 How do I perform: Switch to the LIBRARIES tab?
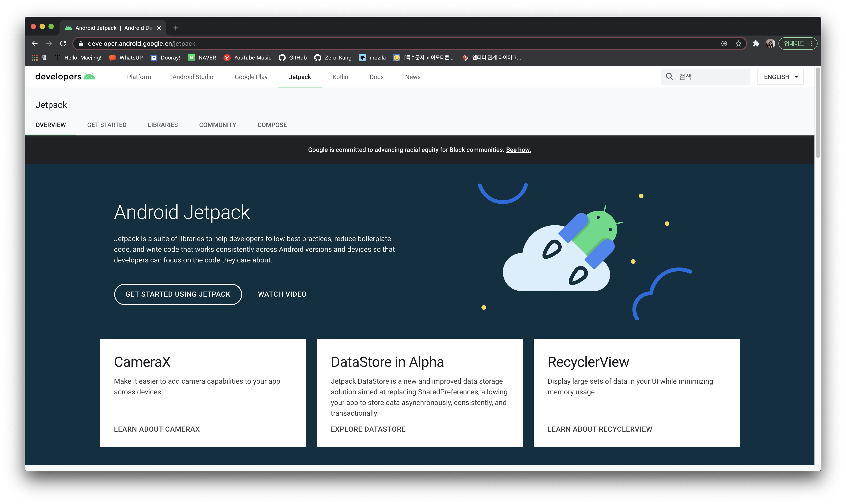click(x=163, y=125)
